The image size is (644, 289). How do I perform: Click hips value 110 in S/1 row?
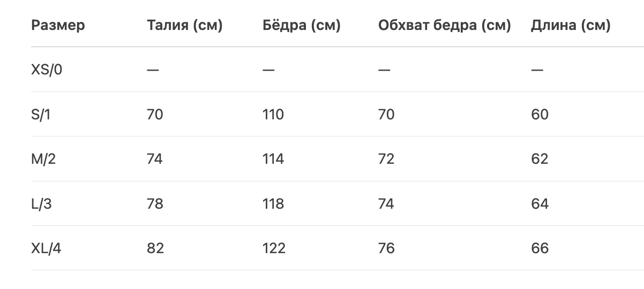[273, 115]
